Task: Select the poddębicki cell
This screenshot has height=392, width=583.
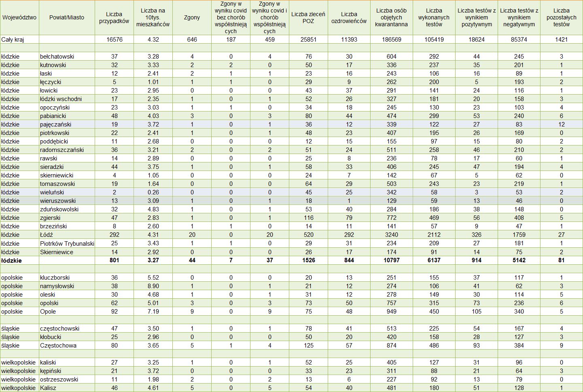Action: tap(67, 141)
